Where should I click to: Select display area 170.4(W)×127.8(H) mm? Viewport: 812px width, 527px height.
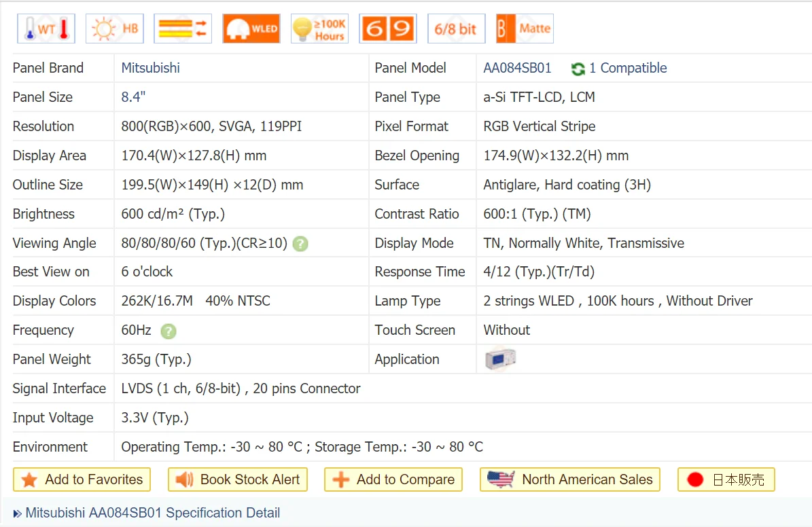point(194,156)
